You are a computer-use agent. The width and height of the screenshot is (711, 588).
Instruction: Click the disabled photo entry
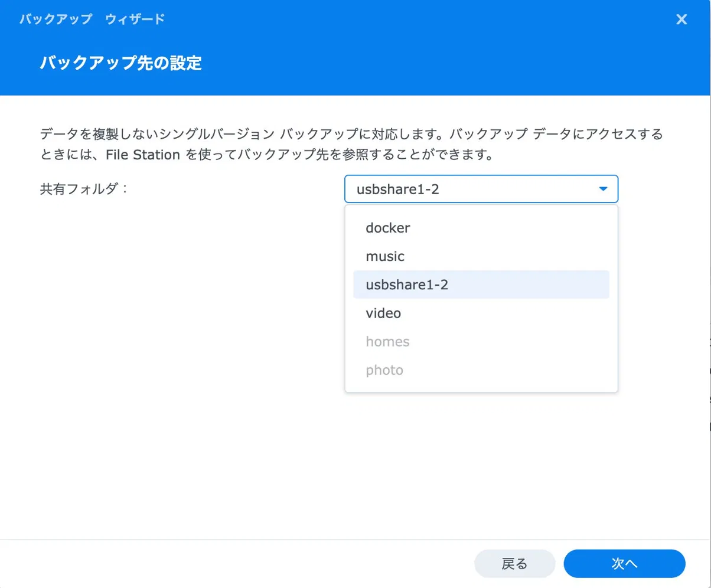481,370
